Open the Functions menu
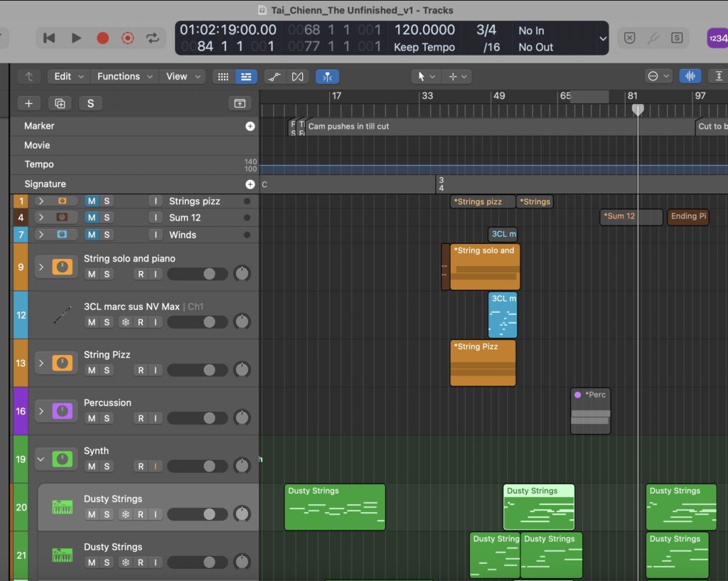 (x=124, y=77)
